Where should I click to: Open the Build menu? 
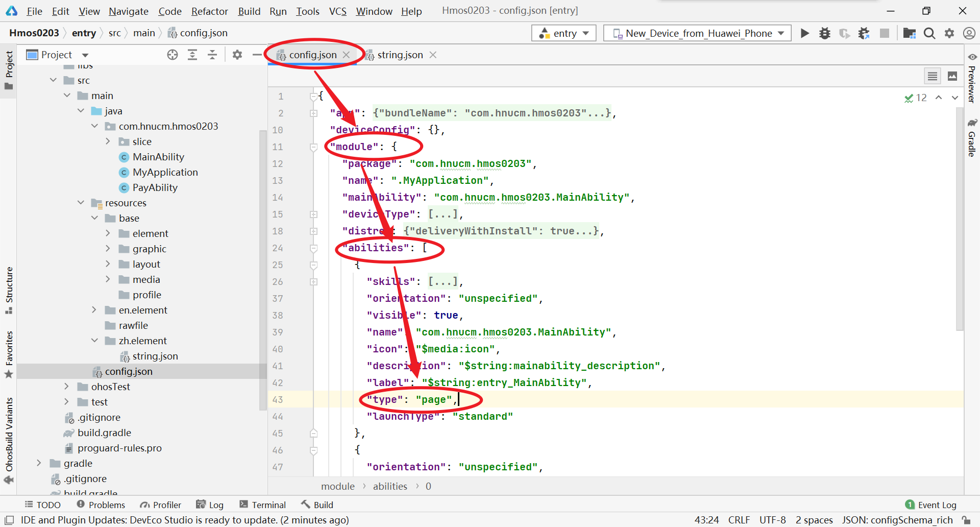point(249,11)
